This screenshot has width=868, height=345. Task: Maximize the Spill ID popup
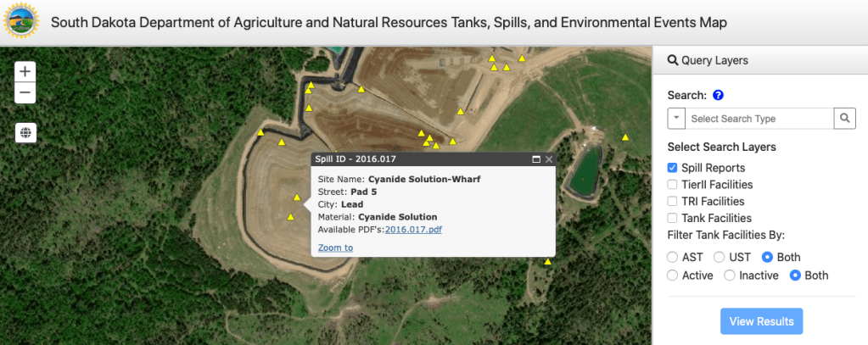pyautogui.click(x=535, y=159)
